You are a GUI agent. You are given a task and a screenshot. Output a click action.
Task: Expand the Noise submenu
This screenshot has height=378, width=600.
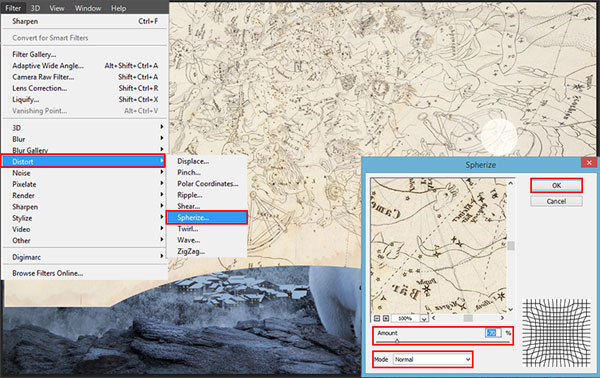(x=85, y=173)
